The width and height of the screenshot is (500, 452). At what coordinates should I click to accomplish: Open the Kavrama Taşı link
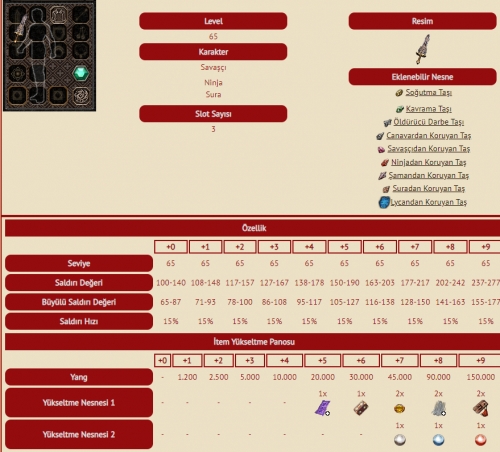pos(428,109)
